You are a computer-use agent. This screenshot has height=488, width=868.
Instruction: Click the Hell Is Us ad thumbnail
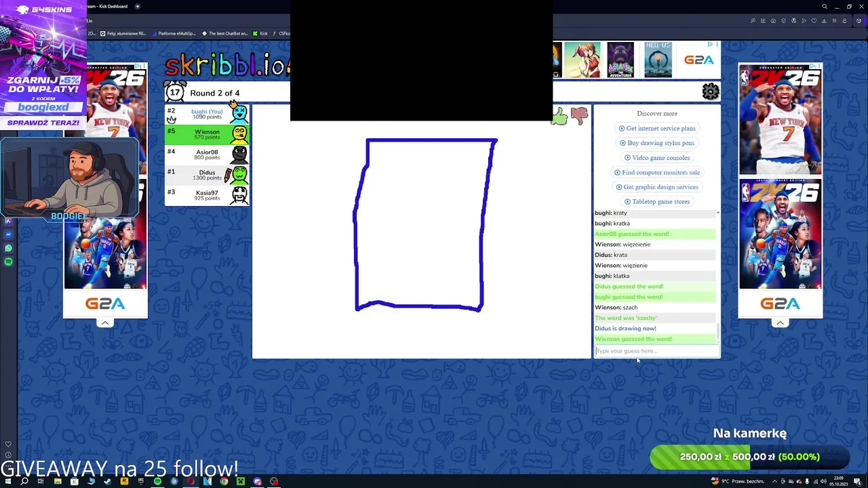[658, 60]
